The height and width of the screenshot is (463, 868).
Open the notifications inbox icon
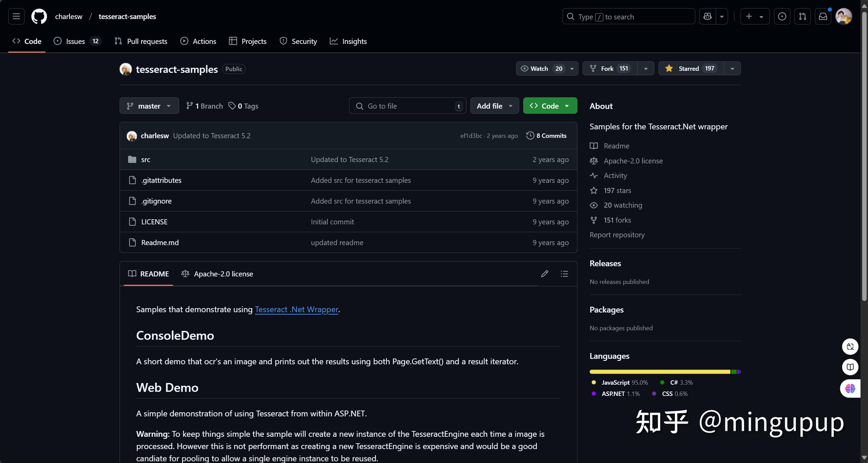[823, 16]
